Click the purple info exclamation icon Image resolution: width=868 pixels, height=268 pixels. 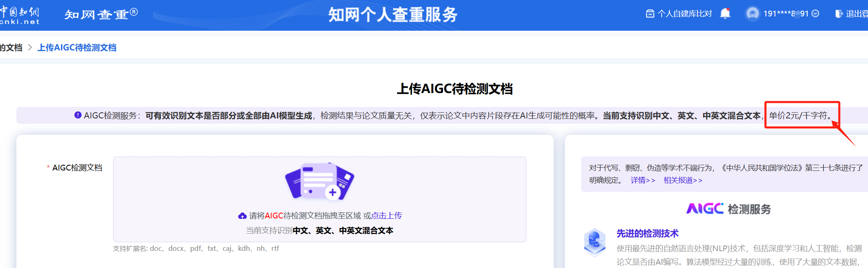tap(78, 115)
